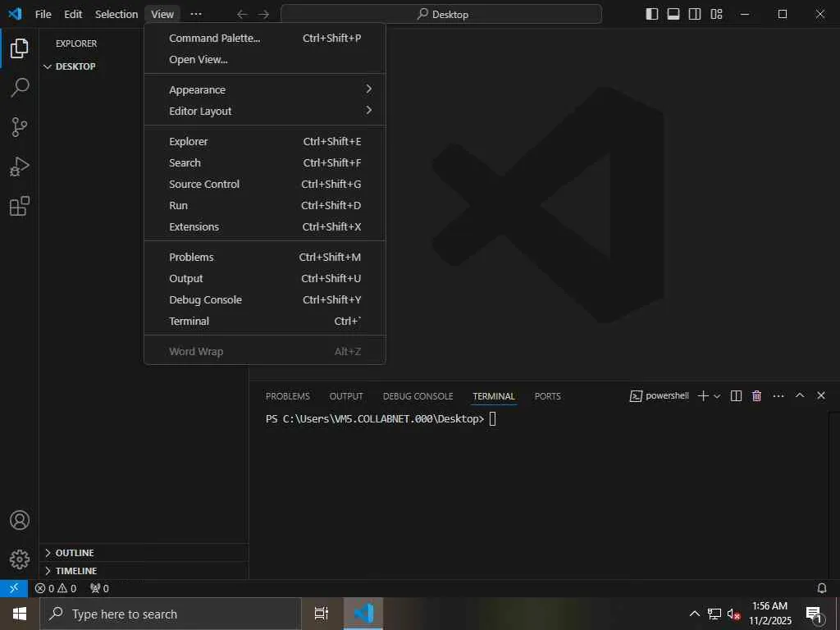840x630 pixels.
Task: Open the Manage gear icon
Action: [20, 559]
